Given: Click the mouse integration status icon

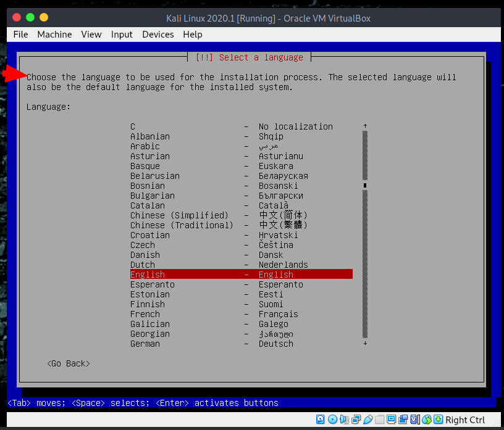Looking at the screenshot, I should click(x=427, y=420).
